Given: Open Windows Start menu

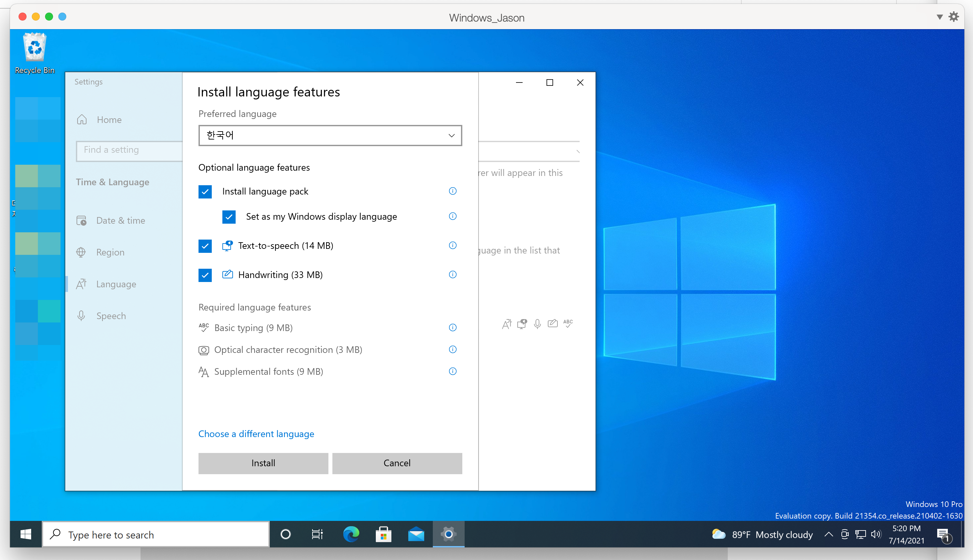Looking at the screenshot, I should pos(26,534).
